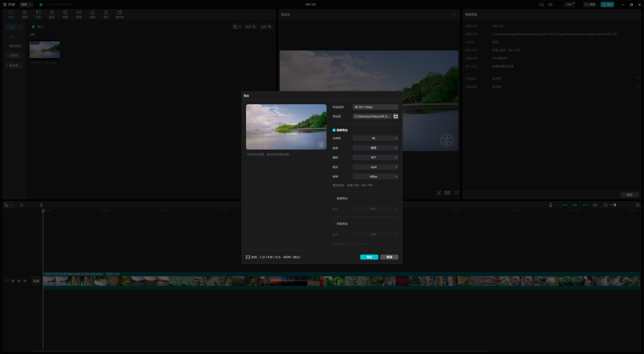Open the 贴纸 (Stickers) panel icon
Viewport: 644px width, 354px height.
click(x=51, y=14)
